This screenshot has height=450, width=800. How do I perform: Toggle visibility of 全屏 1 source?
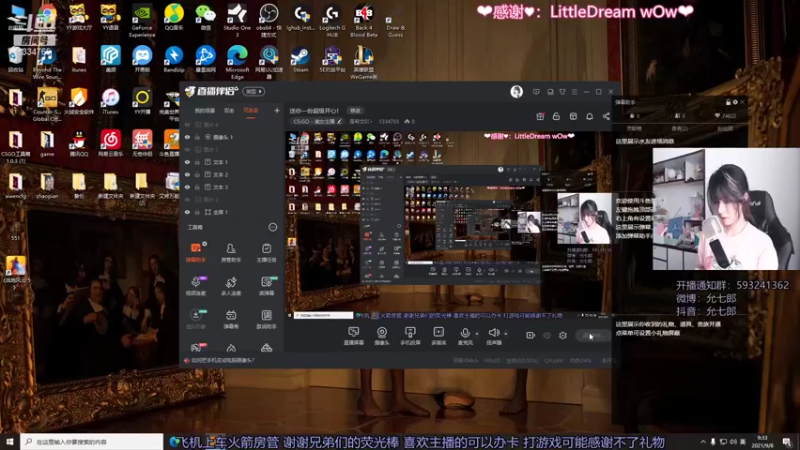[187, 212]
